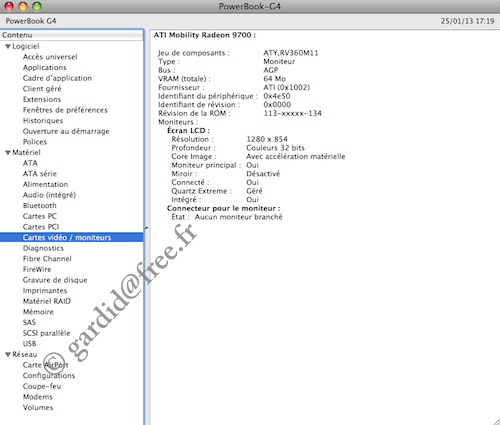
Task: Click the resolution value 1280 x 854
Action: point(267,139)
